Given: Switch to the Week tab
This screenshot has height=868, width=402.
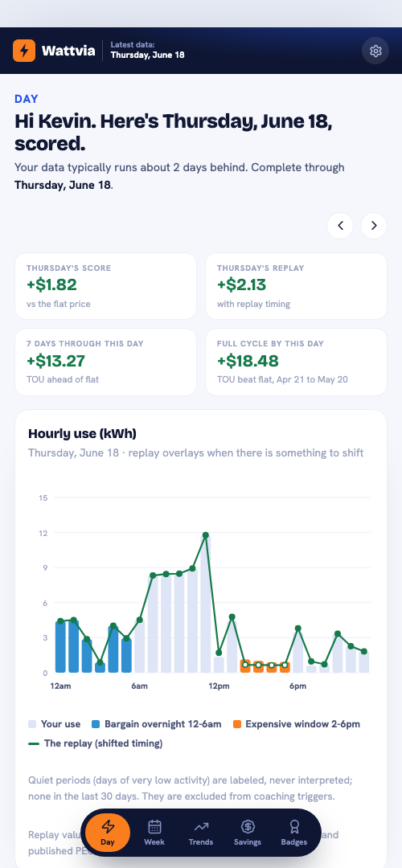Looking at the screenshot, I should click(154, 832).
